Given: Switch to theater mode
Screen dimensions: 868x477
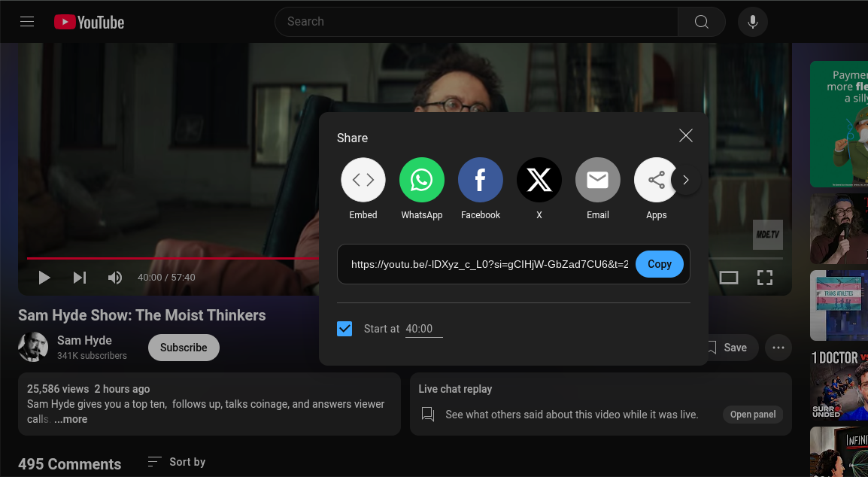Looking at the screenshot, I should [729, 278].
